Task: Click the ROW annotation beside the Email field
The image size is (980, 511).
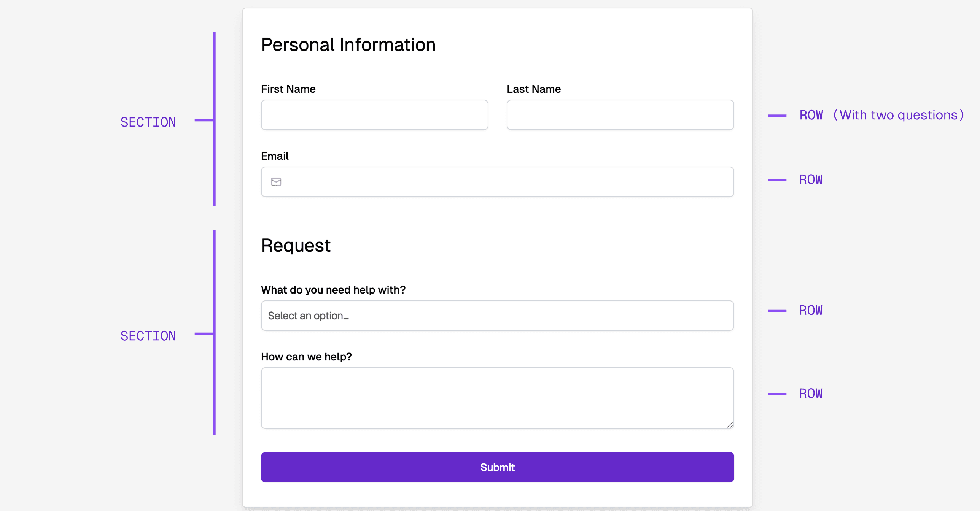Action: point(811,179)
